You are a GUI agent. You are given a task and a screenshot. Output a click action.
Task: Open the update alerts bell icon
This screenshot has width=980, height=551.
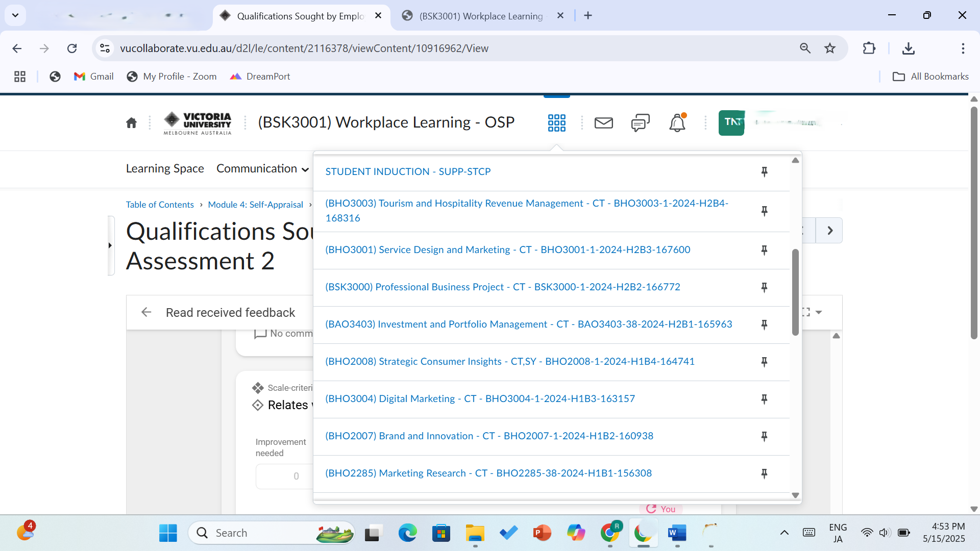[677, 122]
